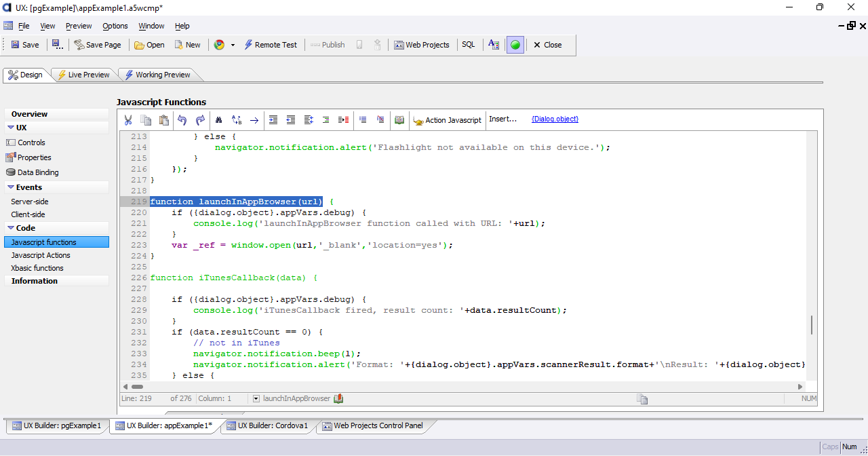Undo the last edit with the Undo arrow
The width and height of the screenshot is (868, 456).
pos(182,120)
